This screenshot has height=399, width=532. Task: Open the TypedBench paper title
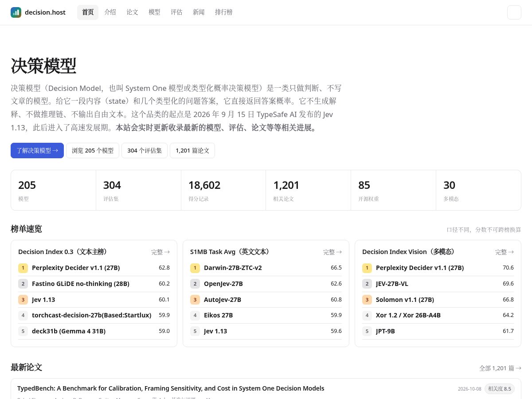(x=171, y=388)
